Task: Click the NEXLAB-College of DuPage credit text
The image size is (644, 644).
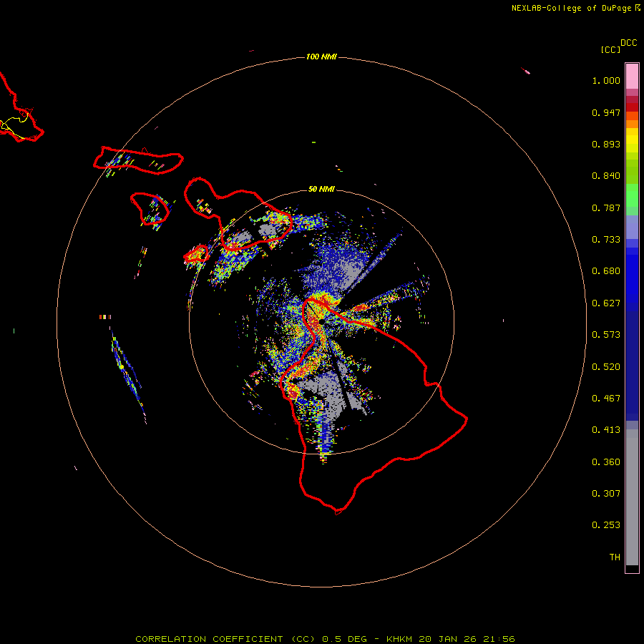Action: (572, 8)
